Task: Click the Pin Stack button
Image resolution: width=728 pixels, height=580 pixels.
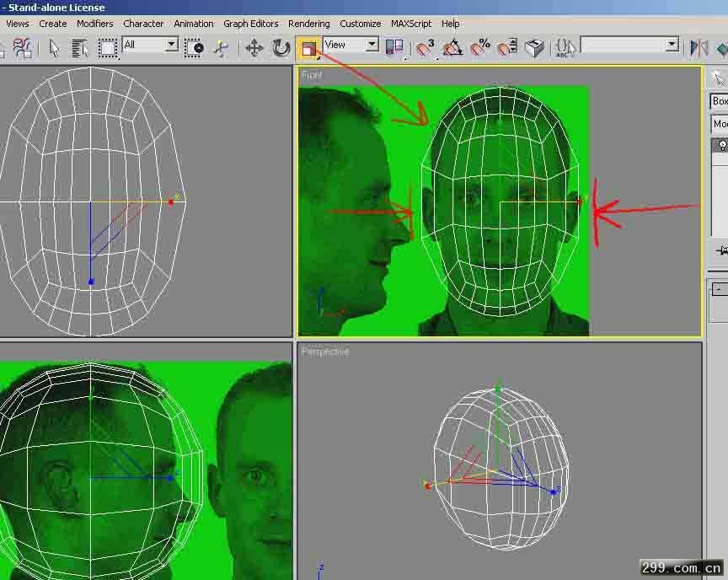Action: coord(721,251)
